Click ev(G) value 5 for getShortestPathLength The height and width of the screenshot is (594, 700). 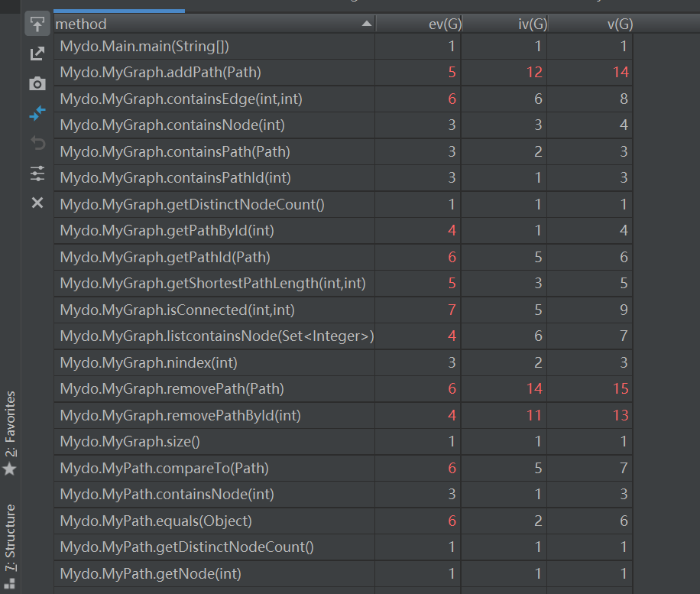tap(452, 283)
